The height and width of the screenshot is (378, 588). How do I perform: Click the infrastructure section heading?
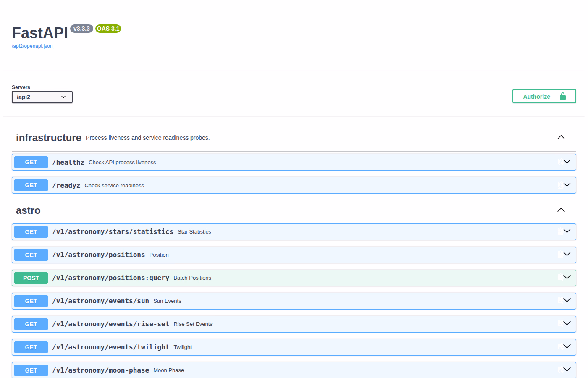tap(49, 138)
